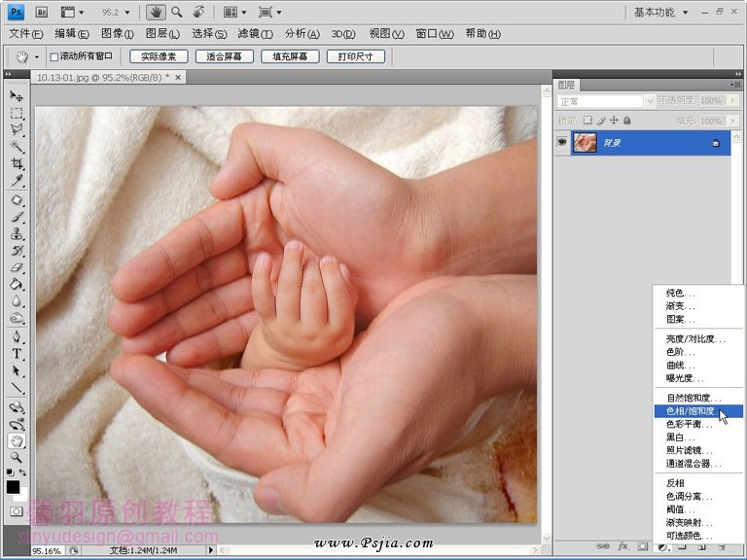Select the Zoom tool in the toolbox
Viewport: 747px width, 560px height.
[x=17, y=457]
